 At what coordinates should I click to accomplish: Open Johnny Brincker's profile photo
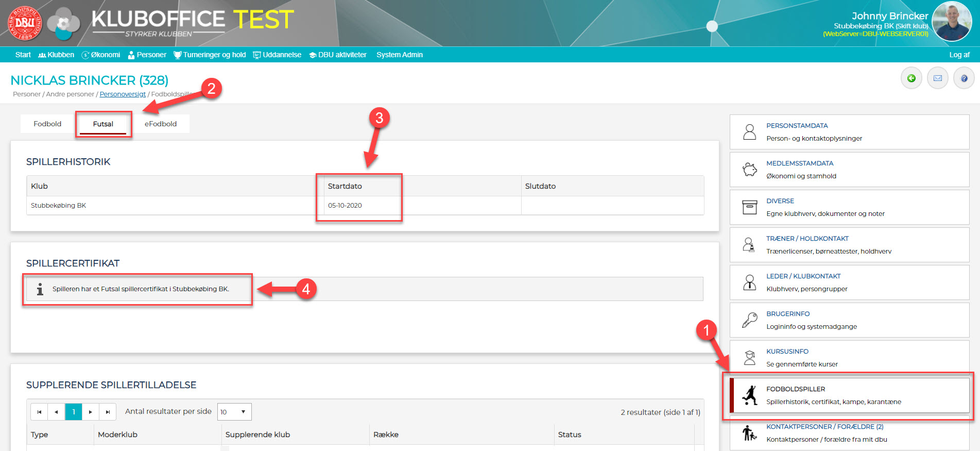[952, 21]
